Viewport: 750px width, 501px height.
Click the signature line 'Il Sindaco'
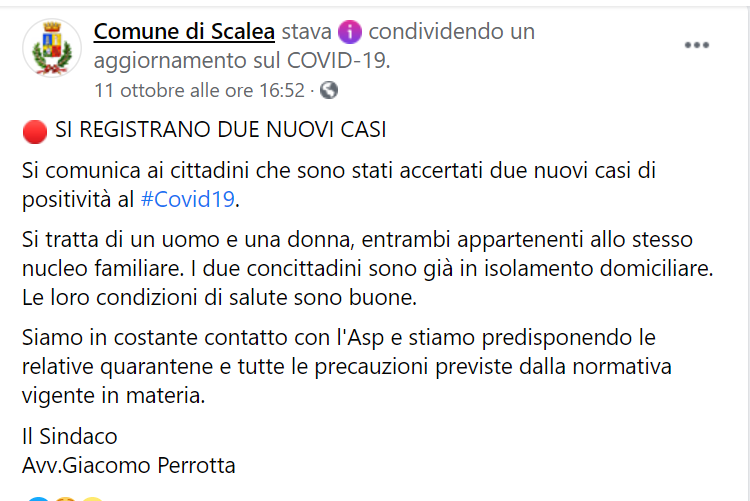pos(70,436)
